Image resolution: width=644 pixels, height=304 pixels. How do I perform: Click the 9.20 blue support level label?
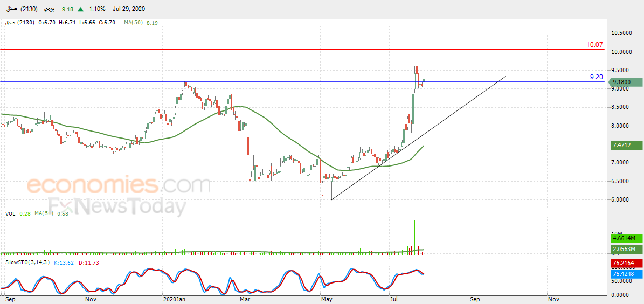click(x=597, y=77)
